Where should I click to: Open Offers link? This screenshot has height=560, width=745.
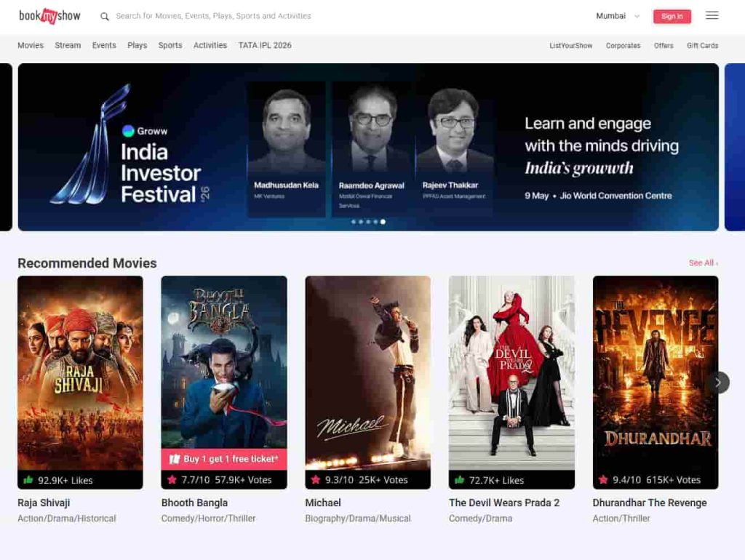[x=664, y=46]
